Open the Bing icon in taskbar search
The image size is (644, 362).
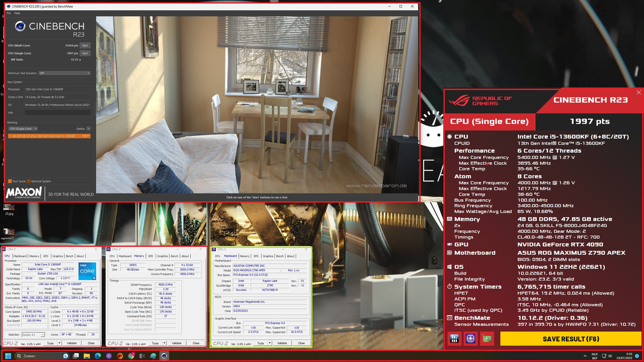[65, 356]
